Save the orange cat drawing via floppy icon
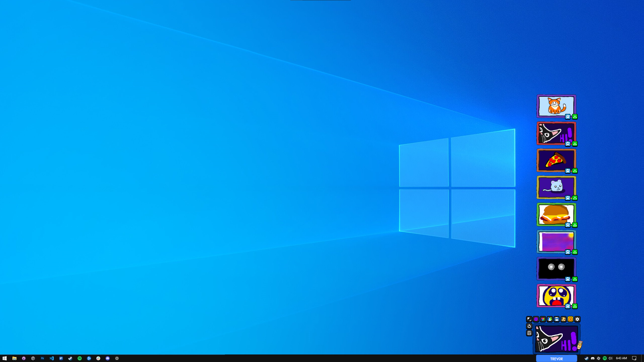The height and width of the screenshot is (362, 644). point(568,116)
